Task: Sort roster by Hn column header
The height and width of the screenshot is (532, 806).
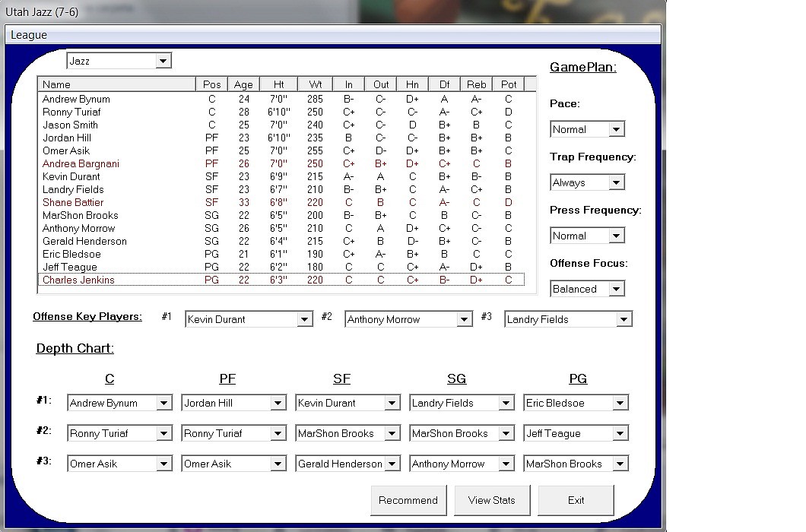Action: [412, 84]
